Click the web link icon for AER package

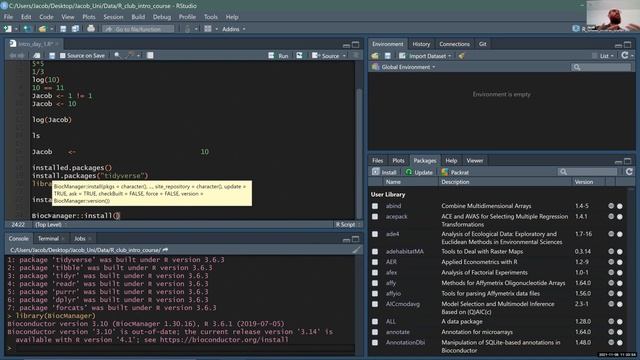pyautogui.click(x=611, y=262)
